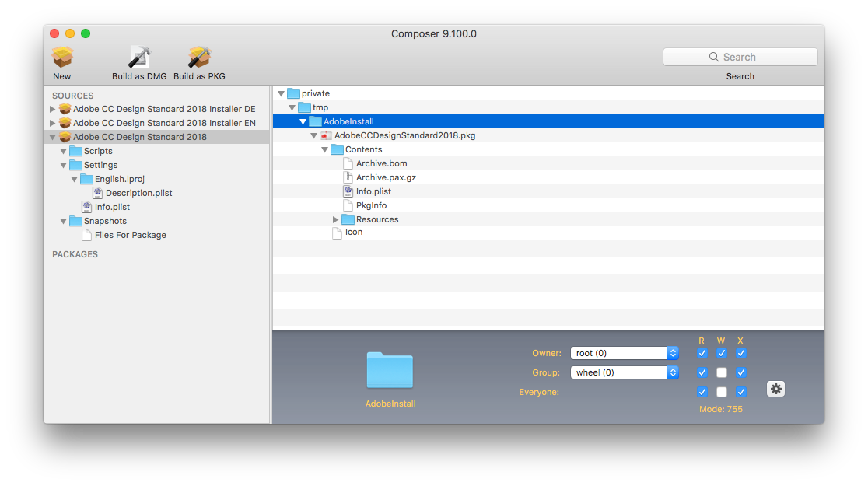Click the Settings folder icon in sidebar
868x486 pixels.
coord(76,165)
